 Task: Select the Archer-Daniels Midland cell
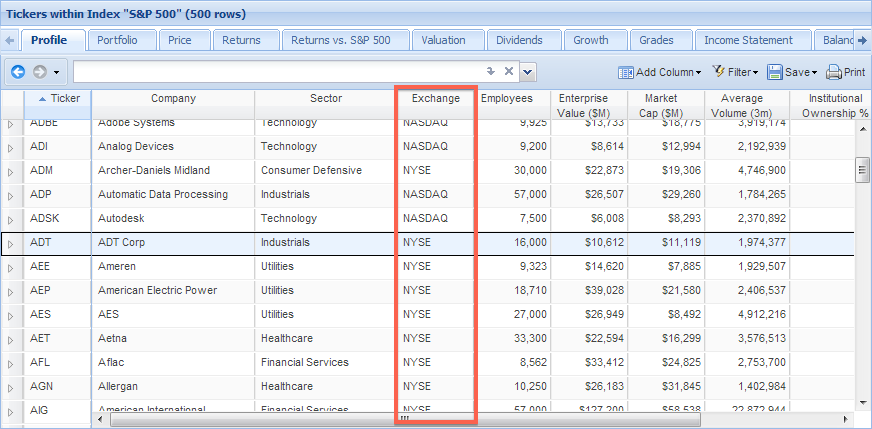pos(174,171)
